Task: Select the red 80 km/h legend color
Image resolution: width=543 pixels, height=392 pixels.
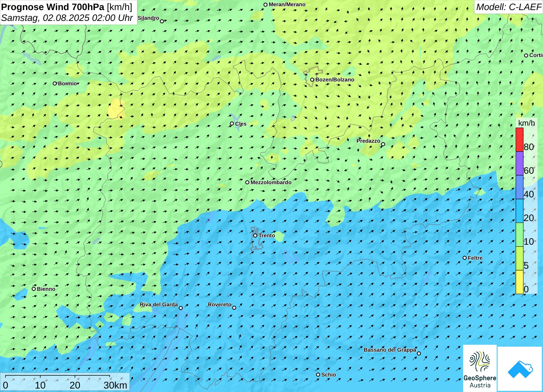Action: point(519,140)
